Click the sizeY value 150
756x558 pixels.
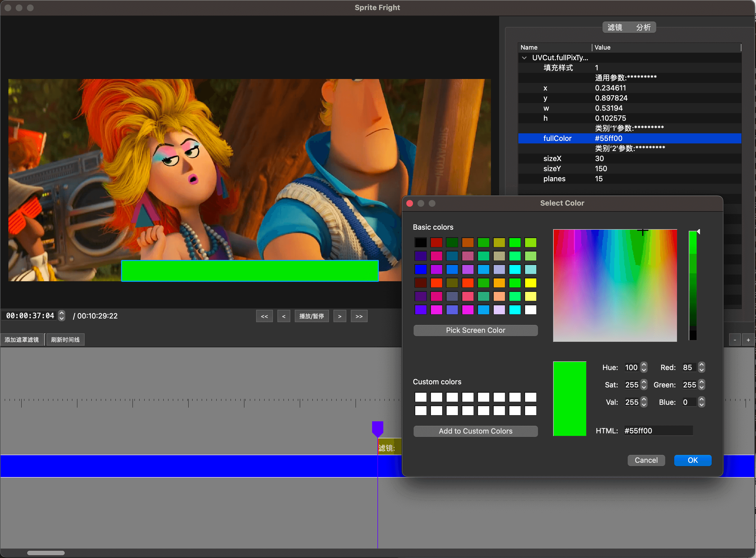coord(601,169)
